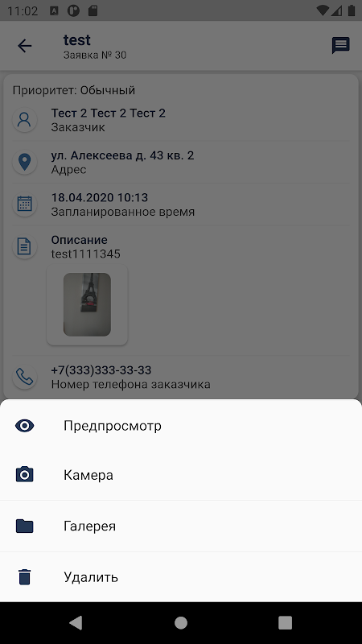The image size is (362, 644).
Task: Select Удалить menu option
Action: coord(181,577)
